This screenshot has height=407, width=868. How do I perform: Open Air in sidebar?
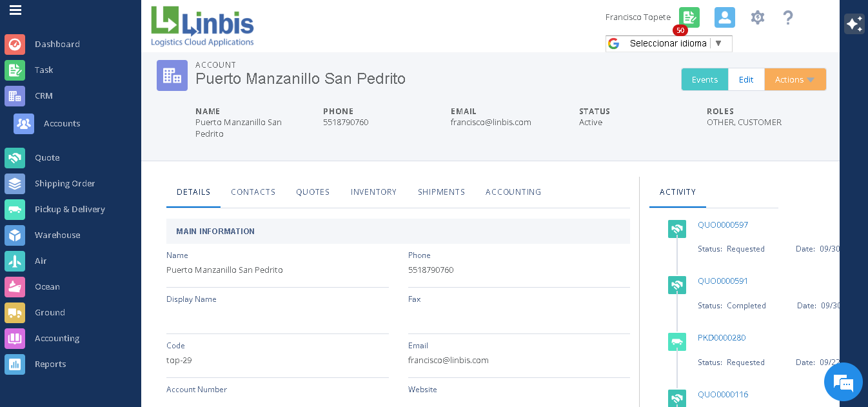(x=41, y=261)
